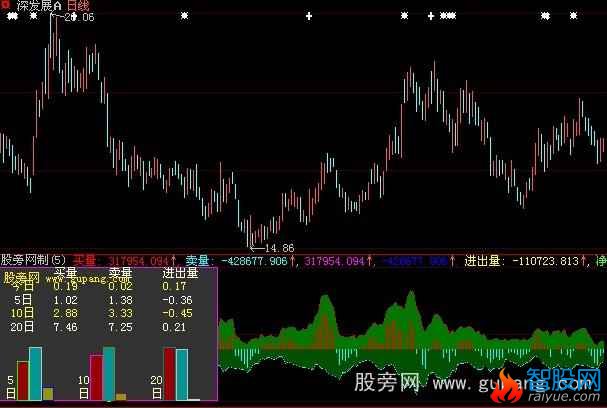Click the indicator name 股旁网制(5)

(x=33, y=260)
